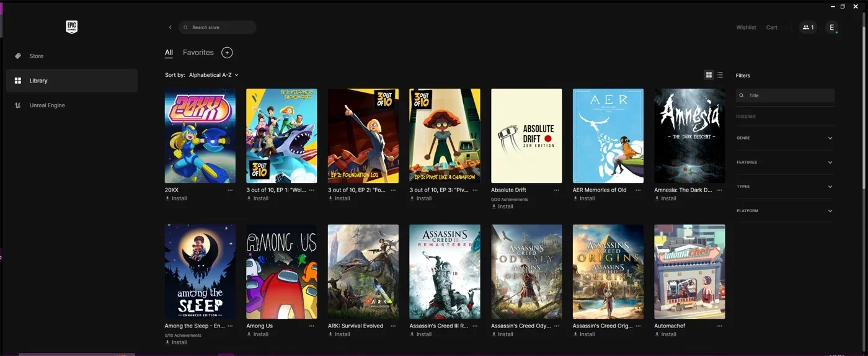Open more options for 3 out of 10 EP 1
The width and height of the screenshot is (868, 356).
312,190
